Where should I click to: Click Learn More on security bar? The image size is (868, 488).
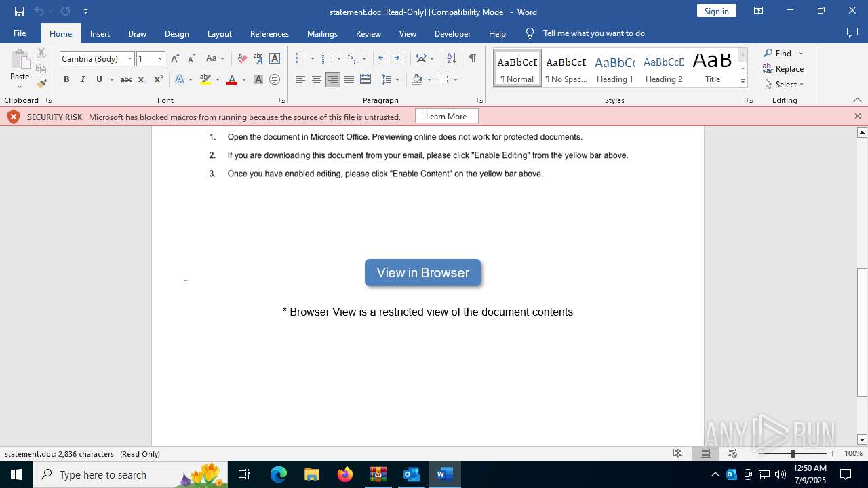pyautogui.click(x=446, y=117)
